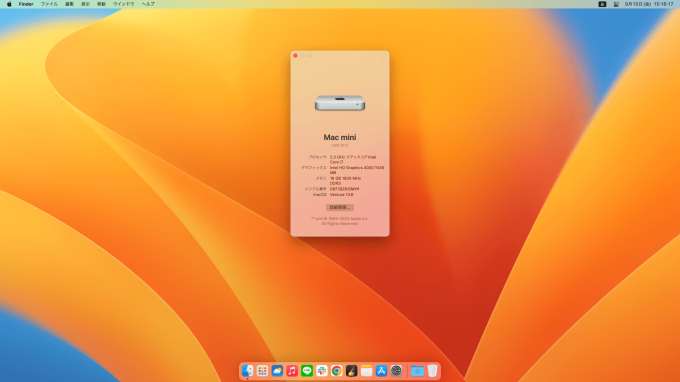
Task: Open Control Center from the menu bar
Action: (616, 4)
